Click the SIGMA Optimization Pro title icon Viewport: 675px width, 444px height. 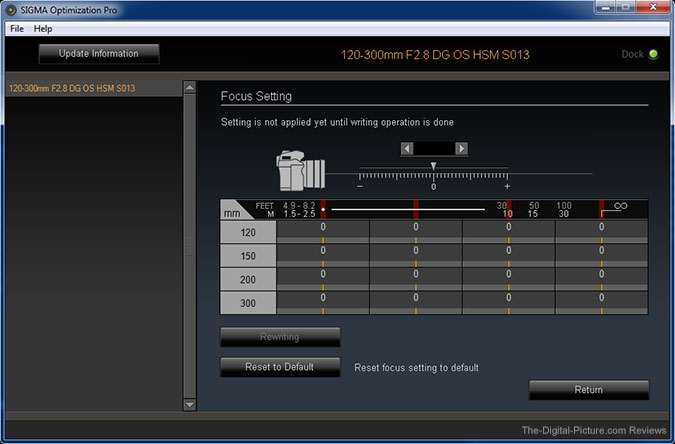click(x=10, y=10)
